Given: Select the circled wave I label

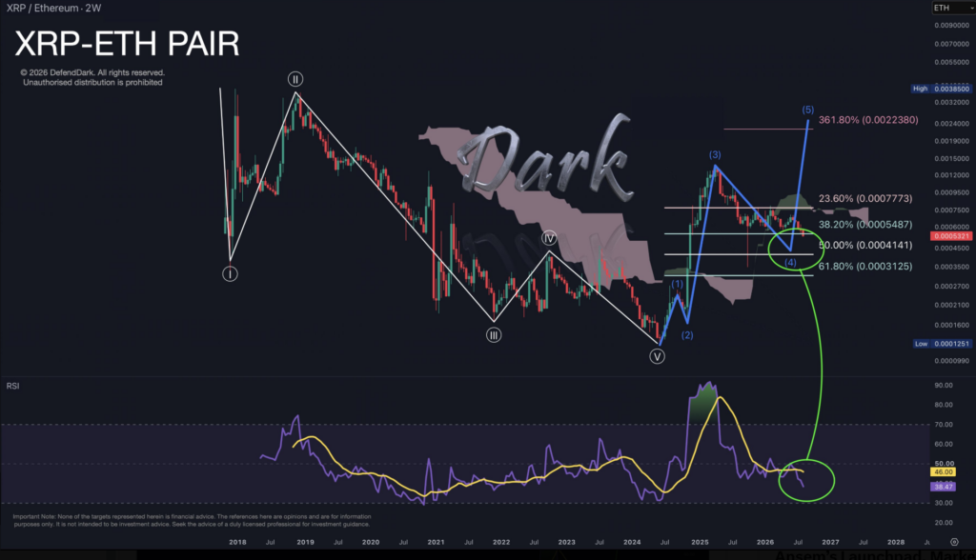Looking at the screenshot, I should click(230, 273).
